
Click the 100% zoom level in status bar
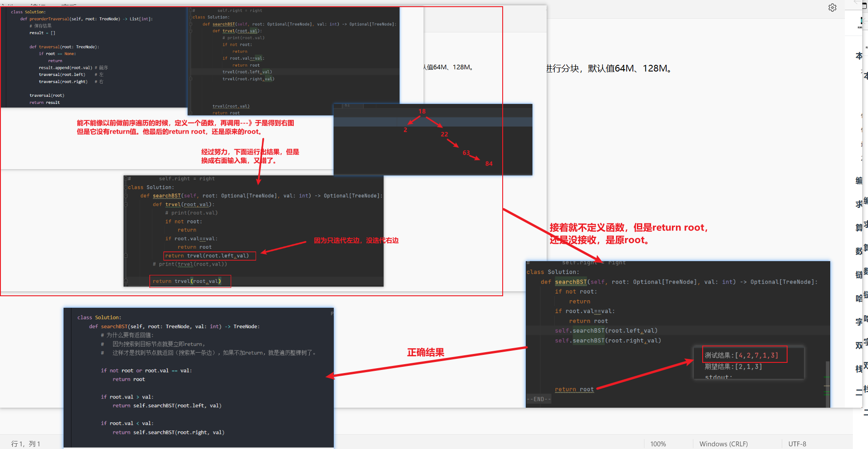click(658, 444)
